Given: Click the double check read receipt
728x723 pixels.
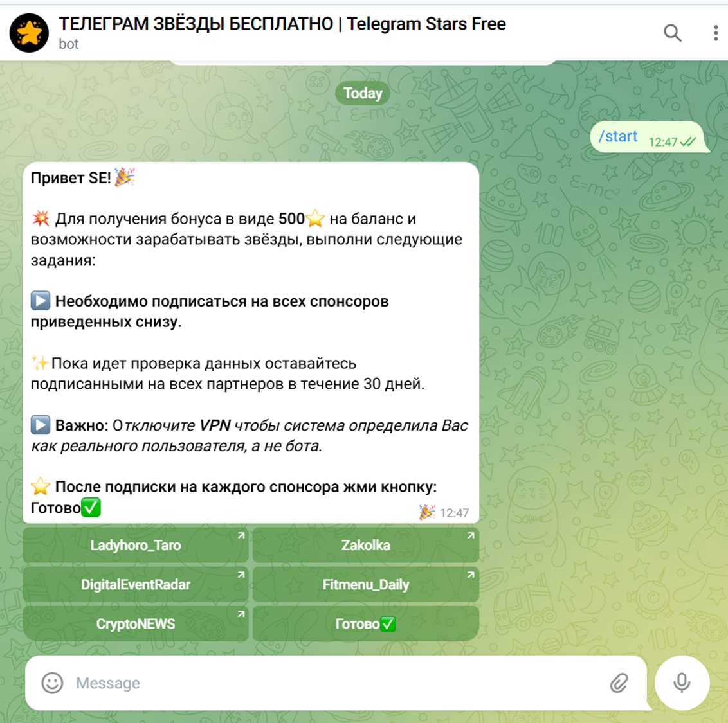Looking at the screenshot, I should pos(687,141).
